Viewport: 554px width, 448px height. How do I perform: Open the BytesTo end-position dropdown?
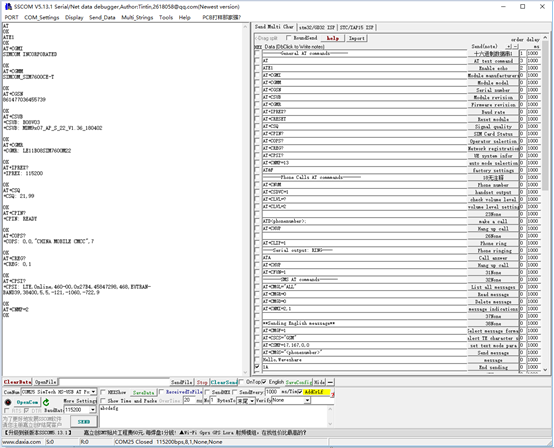point(252,401)
